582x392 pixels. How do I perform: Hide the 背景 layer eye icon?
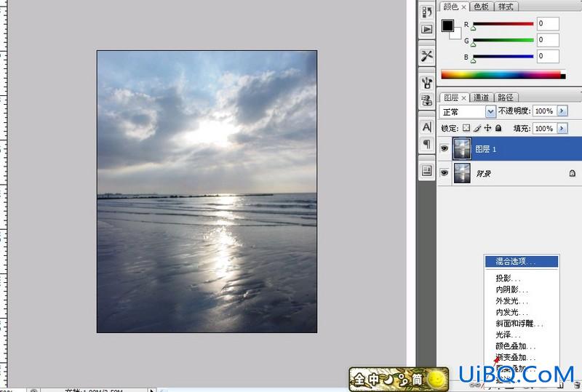[x=445, y=173]
